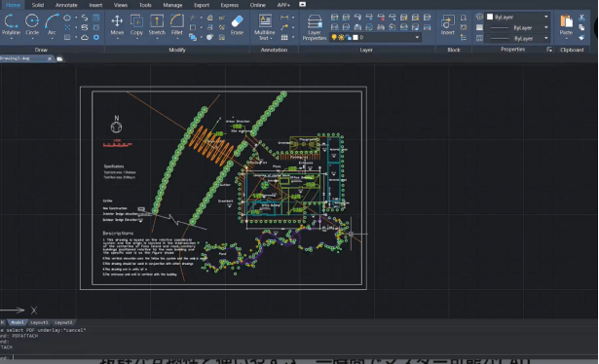
Task: Select the Donut tool in Draw panel
Action: click(x=96, y=37)
